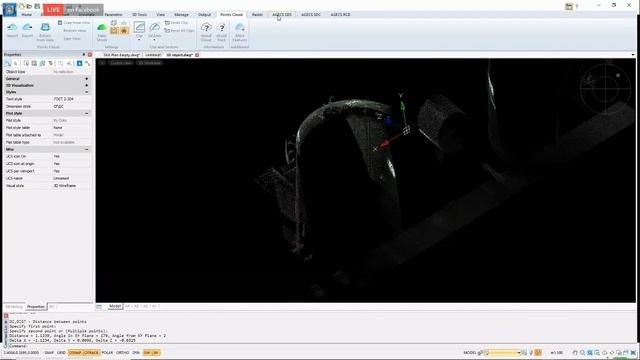Open the Home ribbon tab
This screenshot has height=360, width=640.
pyautogui.click(x=27, y=15)
